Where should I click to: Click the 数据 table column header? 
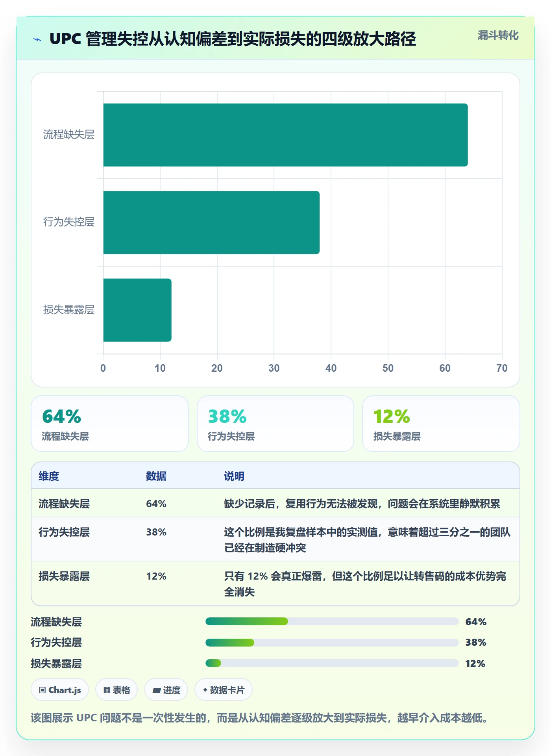click(x=156, y=476)
